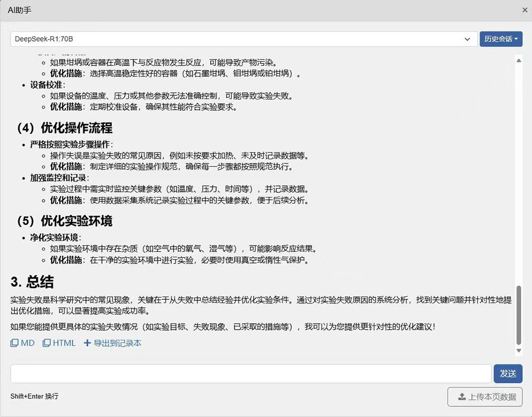This screenshot has width=532, height=417.
Task: Click the 加强监控和记录 bullet title
Action: click(59, 177)
